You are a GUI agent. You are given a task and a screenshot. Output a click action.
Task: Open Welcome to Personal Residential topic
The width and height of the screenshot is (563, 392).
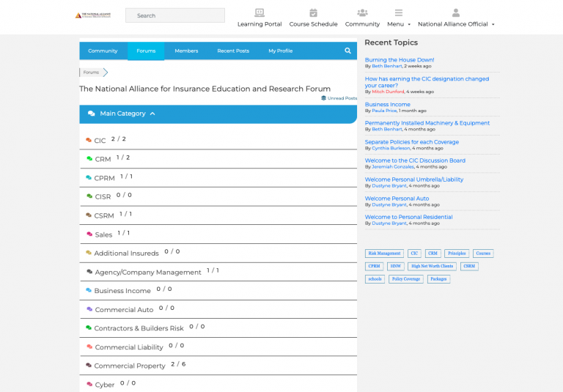click(x=408, y=217)
